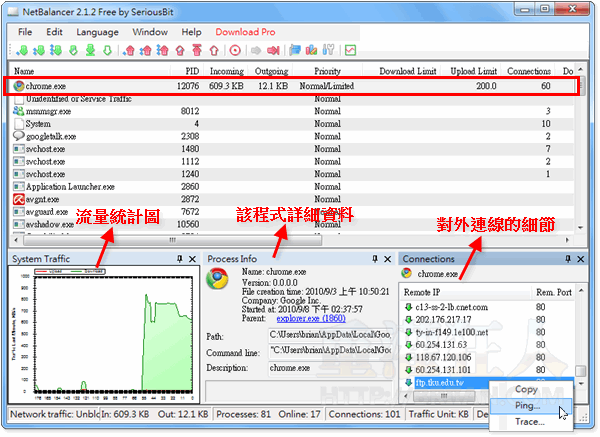
Task: Open the Language menu
Action: coord(97,31)
